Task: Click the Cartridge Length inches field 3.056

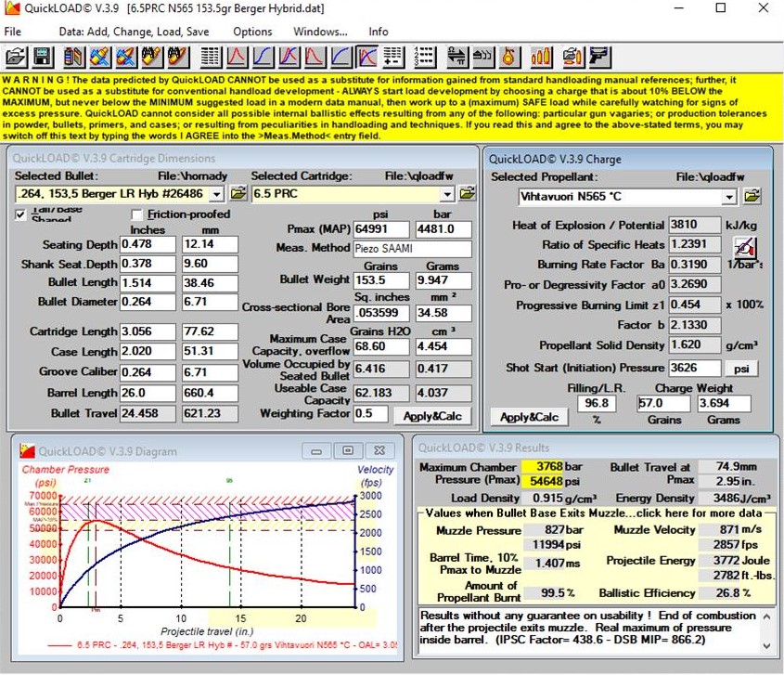Action: click(x=148, y=331)
